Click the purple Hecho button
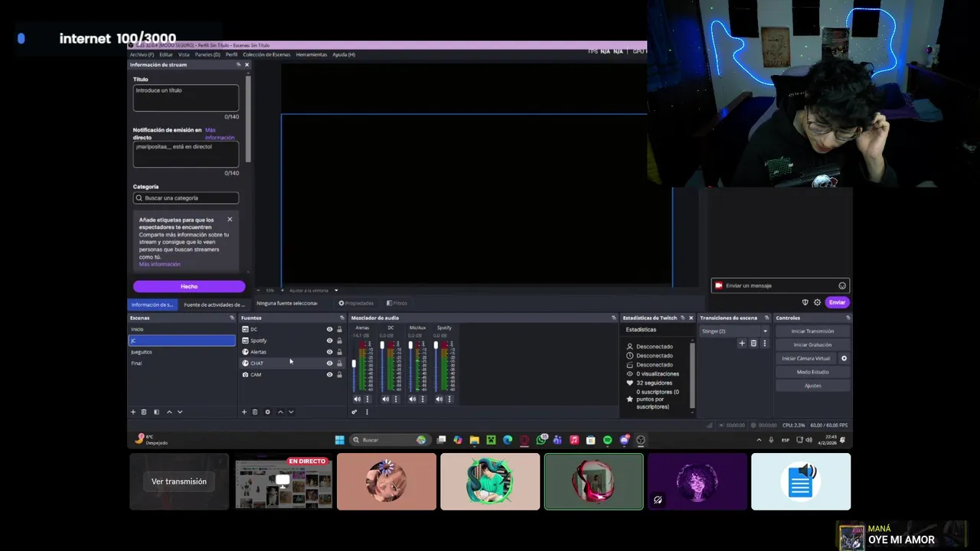 [x=189, y=286]
